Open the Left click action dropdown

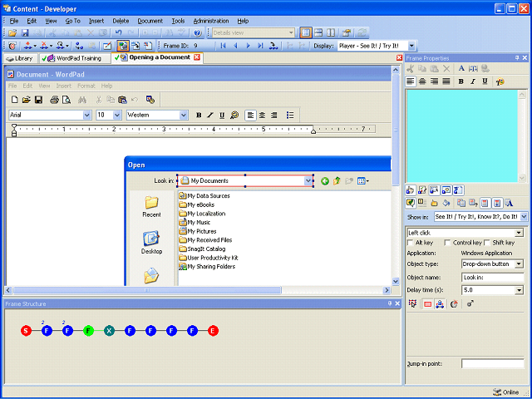coord(519,233)
